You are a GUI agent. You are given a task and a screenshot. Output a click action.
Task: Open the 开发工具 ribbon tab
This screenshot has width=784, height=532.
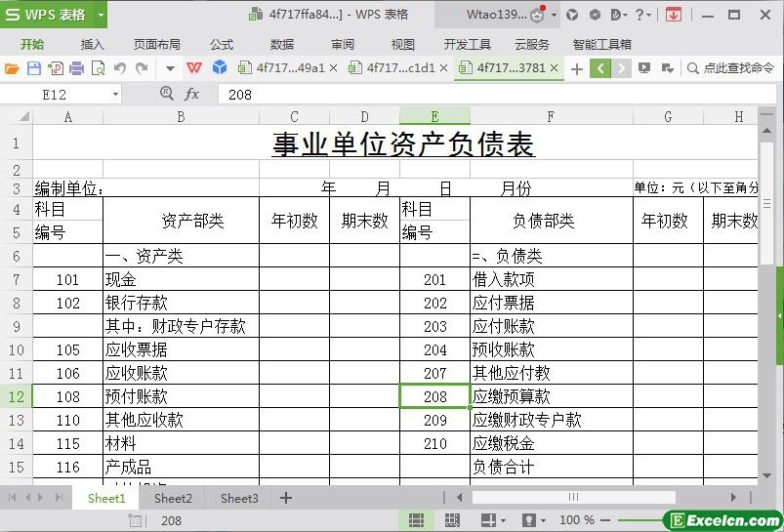(468, 44)
